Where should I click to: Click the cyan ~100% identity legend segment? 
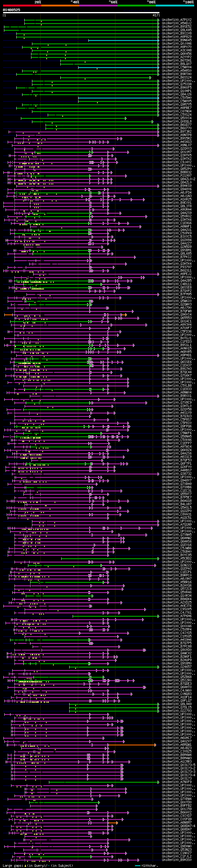click(x=175, y=6)
